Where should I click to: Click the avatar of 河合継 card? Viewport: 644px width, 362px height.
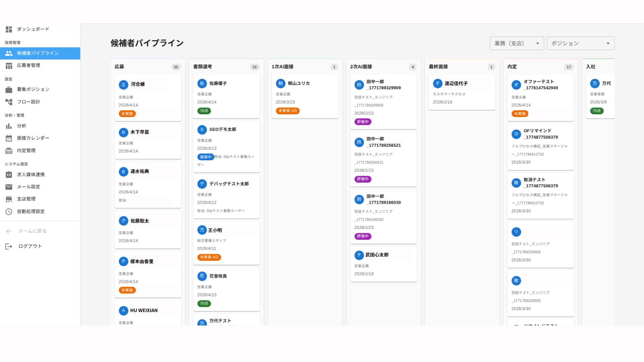(123, 85)
